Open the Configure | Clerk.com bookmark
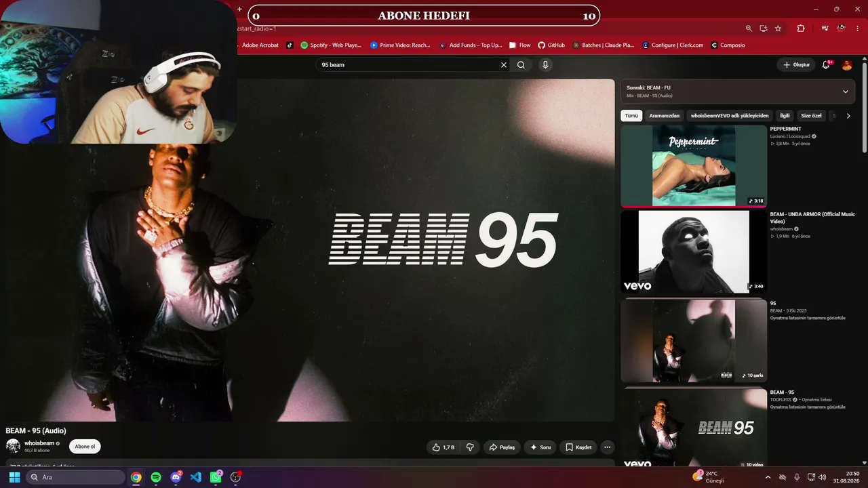The width and height of the screenshot is (868, 488). [673, 45]
